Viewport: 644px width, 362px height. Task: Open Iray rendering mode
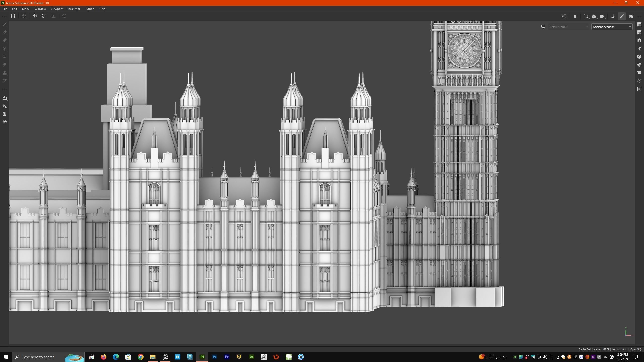[x=613, y=16]
